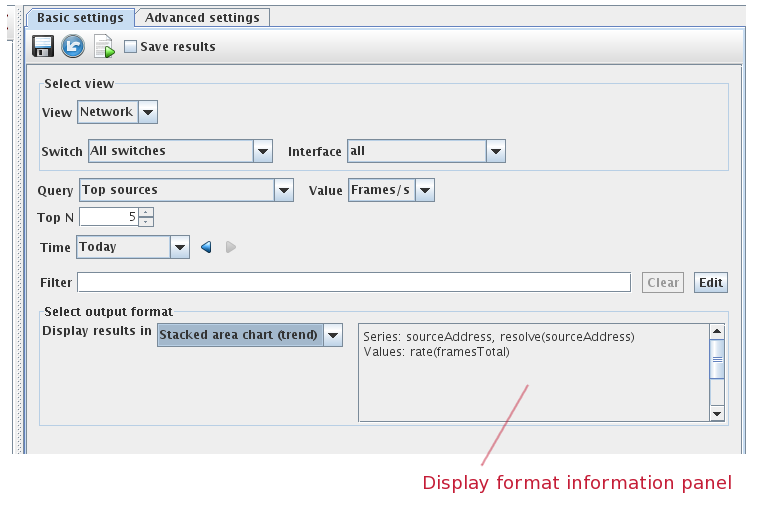Click the blue refresh/revert icon
The width and height of the screenshot is (760, 514).
(73, 46)
